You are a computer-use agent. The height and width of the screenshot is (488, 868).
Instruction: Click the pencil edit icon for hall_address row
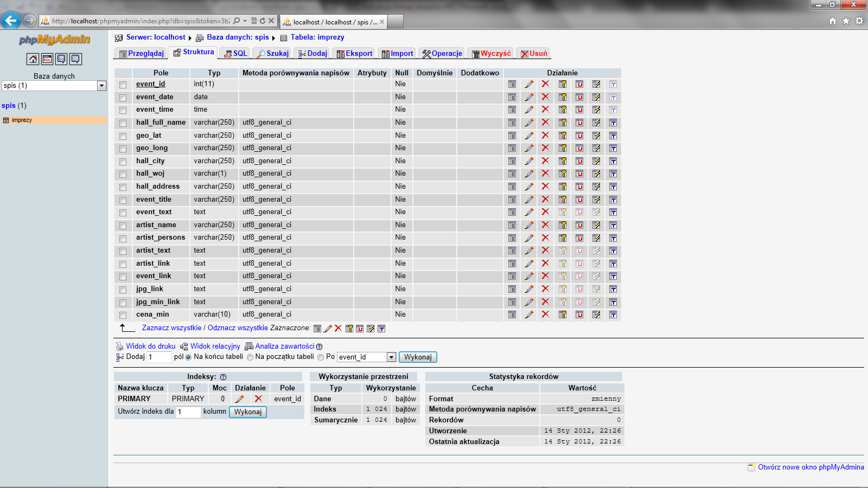[529, 187]
